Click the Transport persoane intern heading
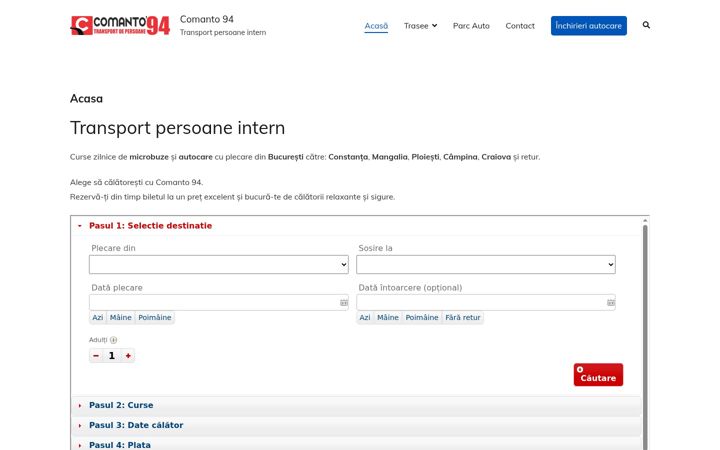Screen dimensions: 720x450 click(177, 128)
